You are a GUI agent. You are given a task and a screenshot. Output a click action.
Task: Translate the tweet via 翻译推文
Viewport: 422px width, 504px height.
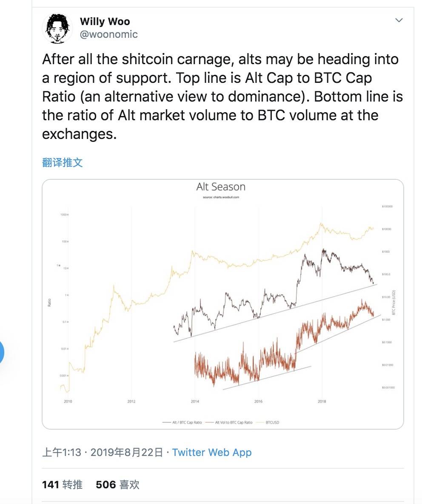pos(63,162)
